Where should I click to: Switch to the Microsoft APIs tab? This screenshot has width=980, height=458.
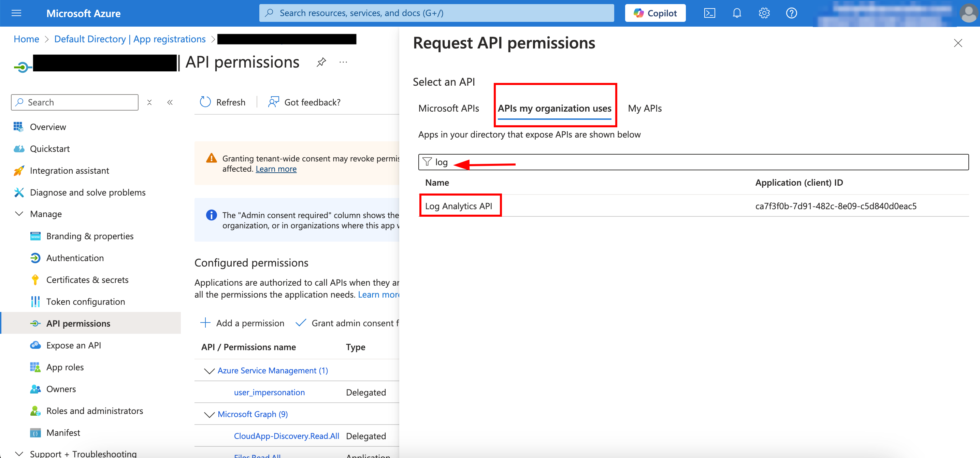tap(448, 109)
